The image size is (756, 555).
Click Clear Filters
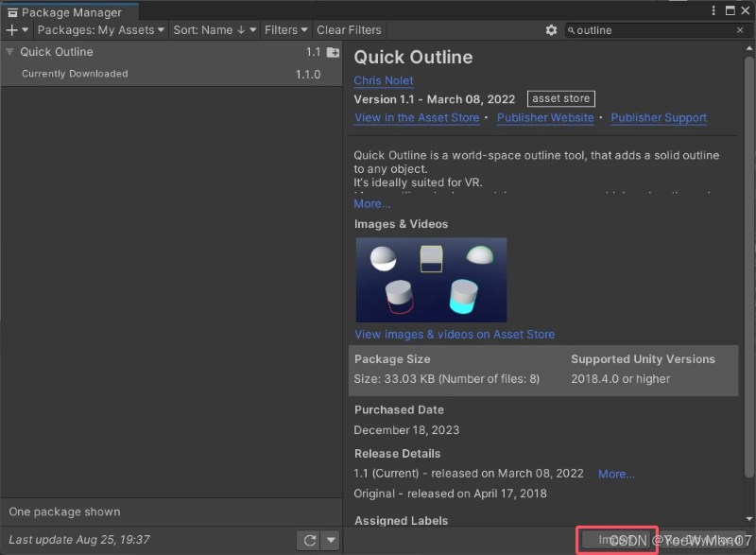349,30
